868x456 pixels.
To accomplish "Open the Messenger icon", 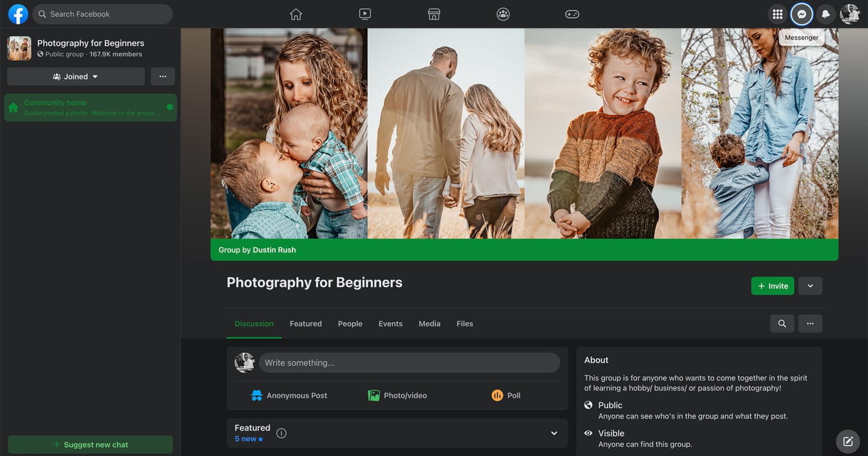I will pos(802,14).
